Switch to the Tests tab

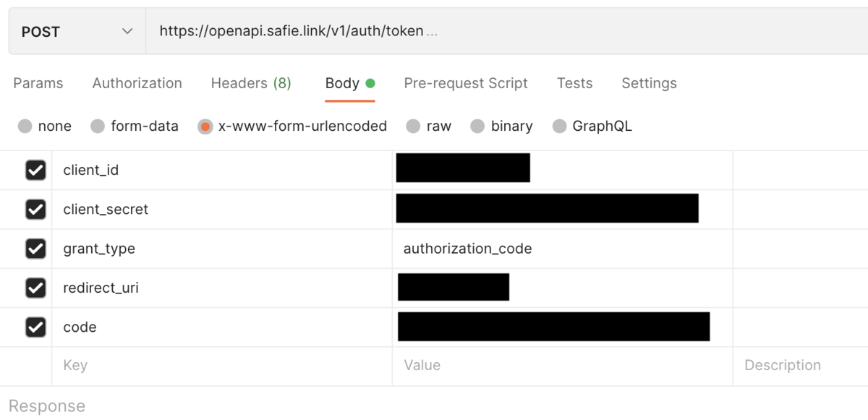tap(575, 83)
